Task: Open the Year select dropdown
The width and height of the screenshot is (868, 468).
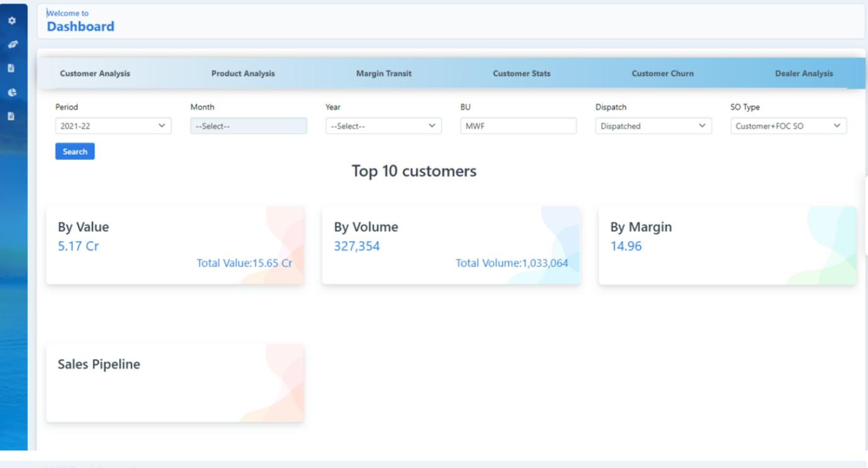Action: pos(383,126)
